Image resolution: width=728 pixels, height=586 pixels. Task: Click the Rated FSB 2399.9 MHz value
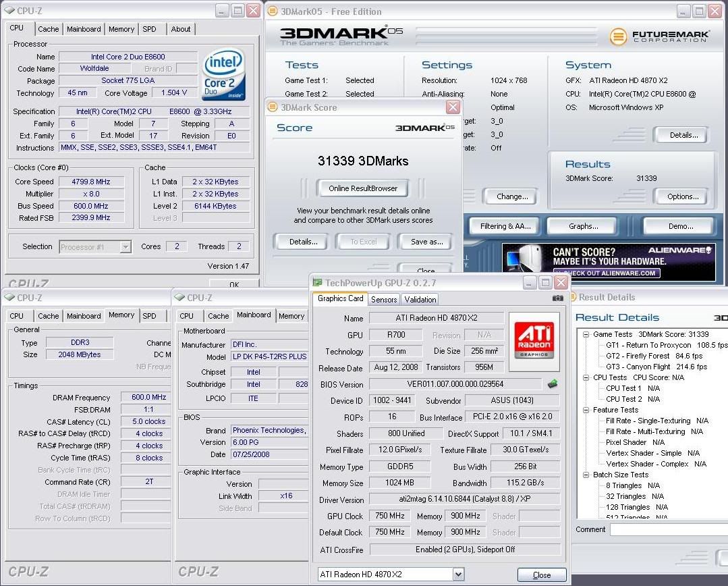[x=91, y=217]
